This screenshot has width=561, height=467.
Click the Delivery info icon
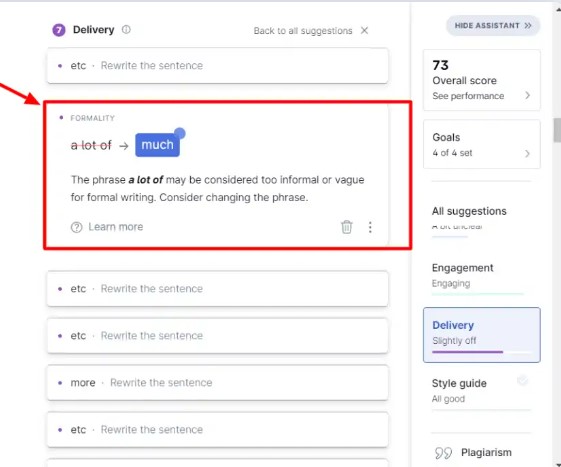(x=126, y=29)
